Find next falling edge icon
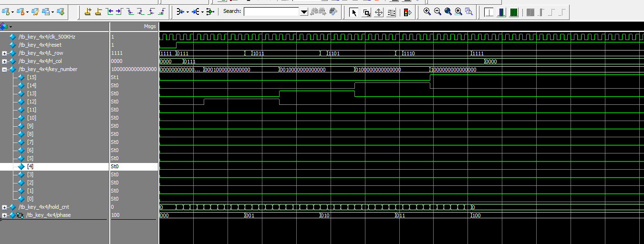 point(141,12)
